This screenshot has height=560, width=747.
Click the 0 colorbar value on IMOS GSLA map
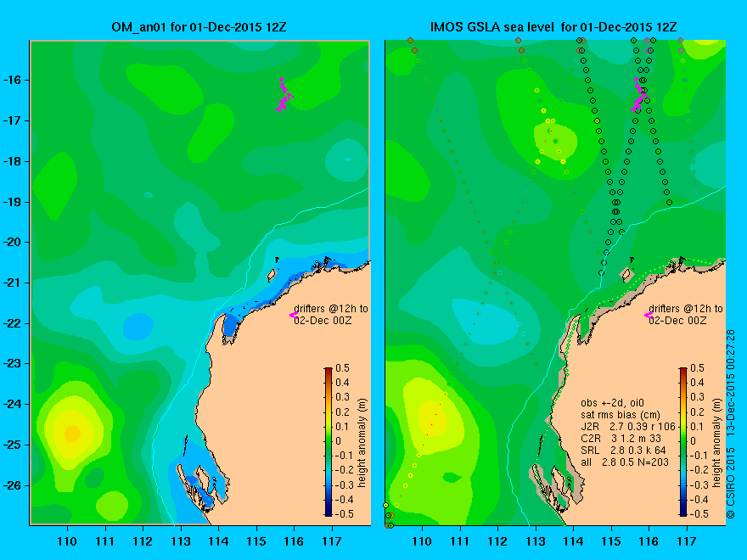pos(694,441)
